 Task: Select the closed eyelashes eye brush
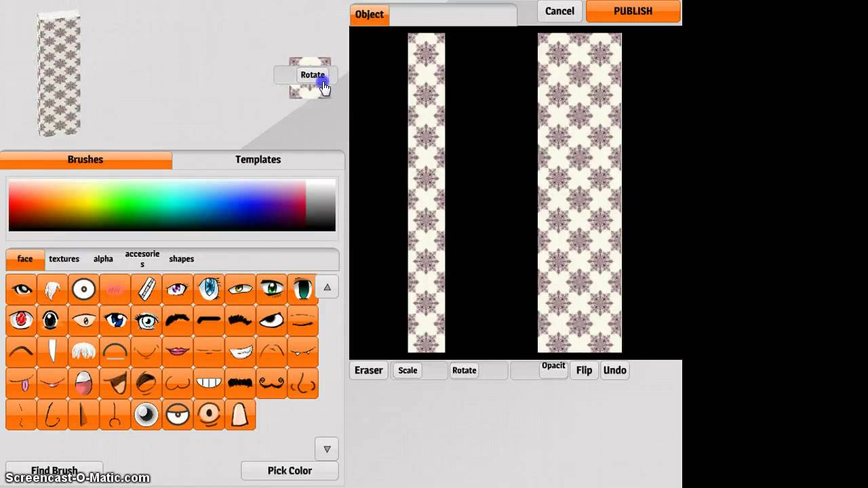click(x=302, y=321)
